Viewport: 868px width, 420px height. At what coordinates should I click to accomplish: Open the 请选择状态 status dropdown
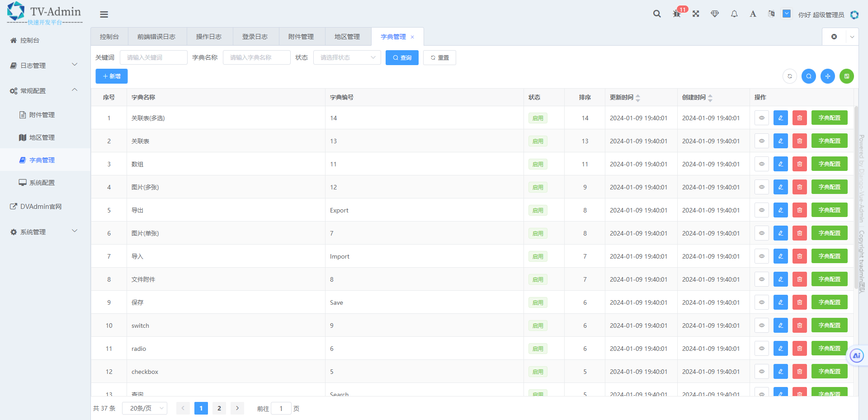click(347, 57)
